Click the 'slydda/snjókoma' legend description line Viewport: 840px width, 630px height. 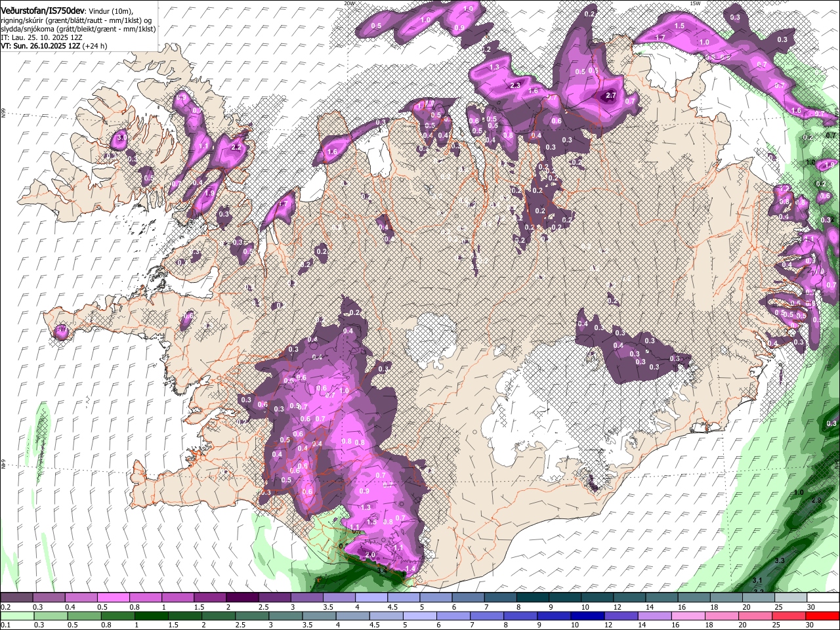click(x=78, y=29)
